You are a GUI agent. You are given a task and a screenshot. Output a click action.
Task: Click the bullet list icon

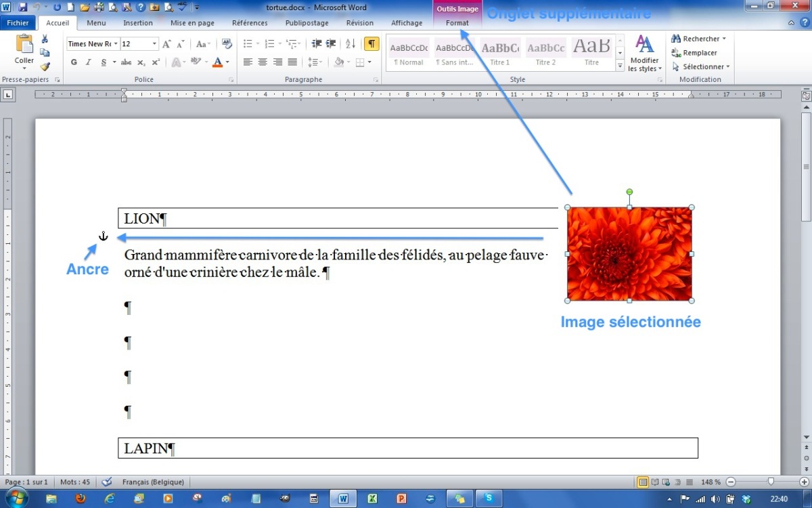coord(248,44)
